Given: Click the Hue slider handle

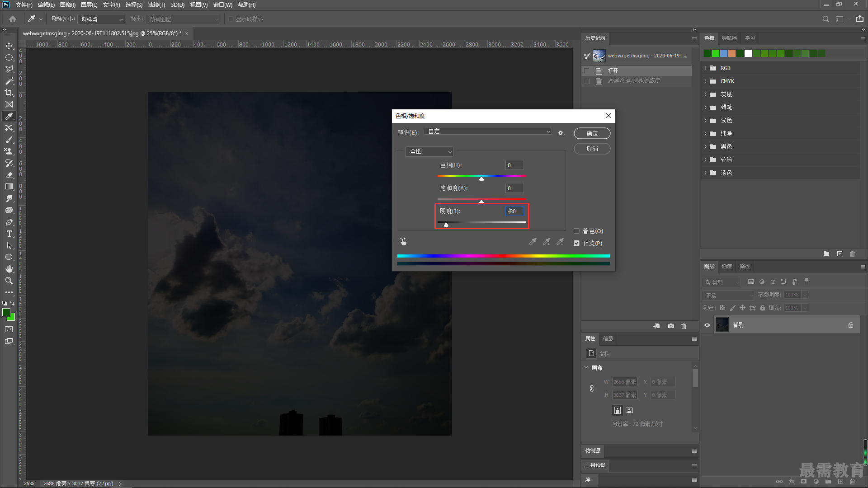Looking at the screenshot, I should point(481,179).
